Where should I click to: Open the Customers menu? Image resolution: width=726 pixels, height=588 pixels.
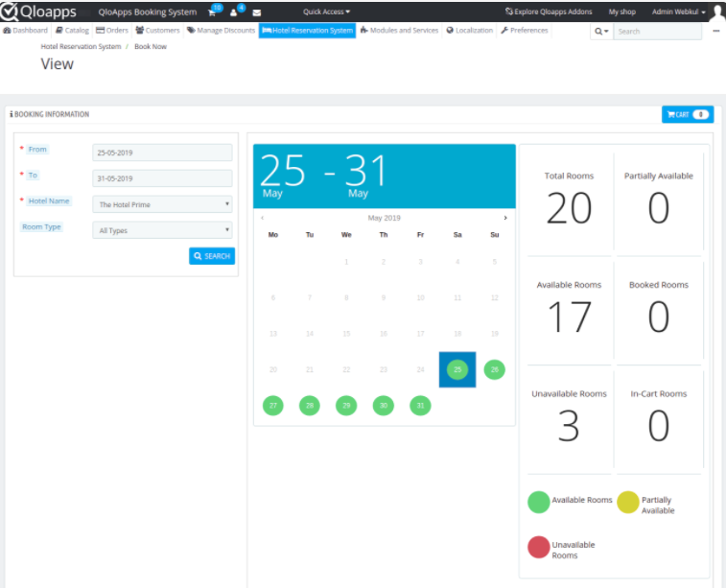[x=157, y=30]
